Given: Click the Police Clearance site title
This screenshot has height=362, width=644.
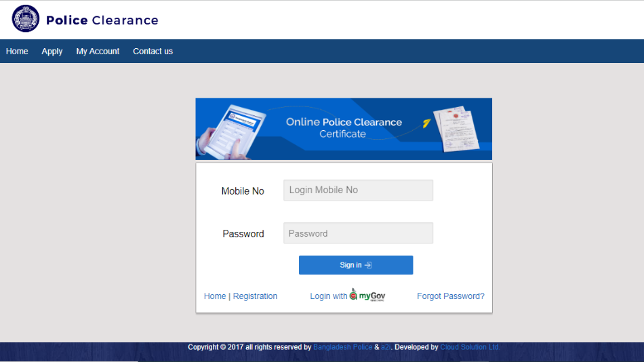Looking at the screenshot, I should pyautogui.click(x=102, y=20).
